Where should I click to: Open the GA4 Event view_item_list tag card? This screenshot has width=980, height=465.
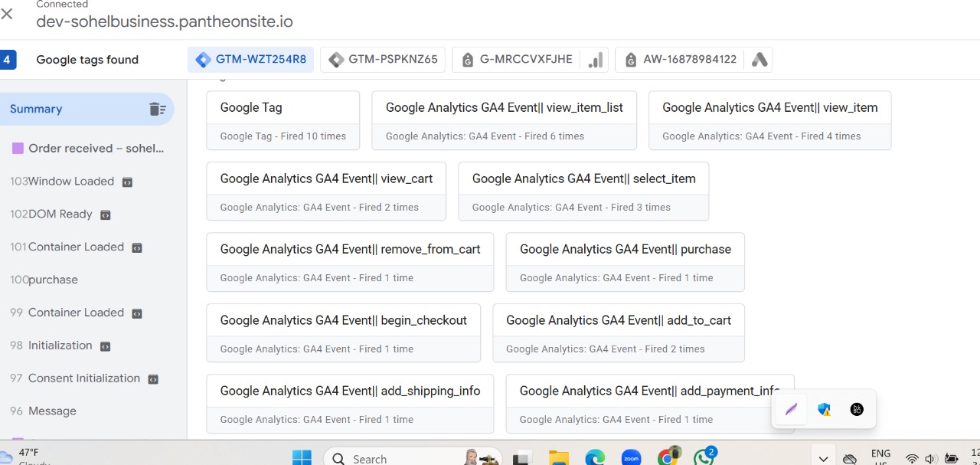point(504,120)
